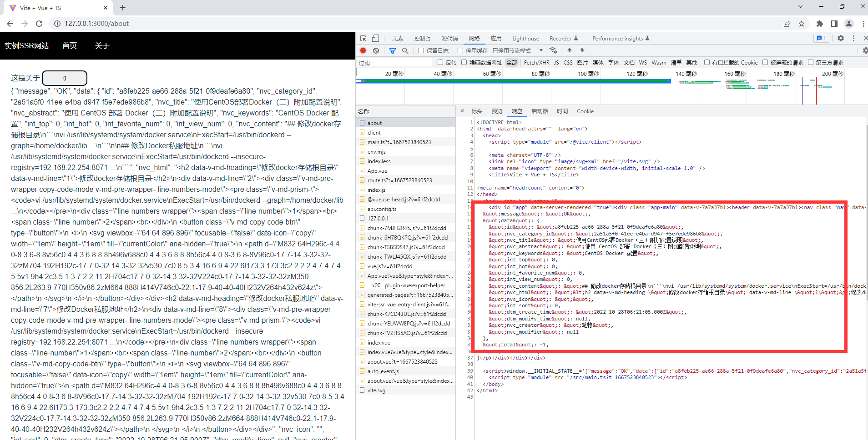The width and height of the screenshot is (868, 440).
Task: Close the request details pane (x)
Action: pyautogui.click(x=462, y=111)
